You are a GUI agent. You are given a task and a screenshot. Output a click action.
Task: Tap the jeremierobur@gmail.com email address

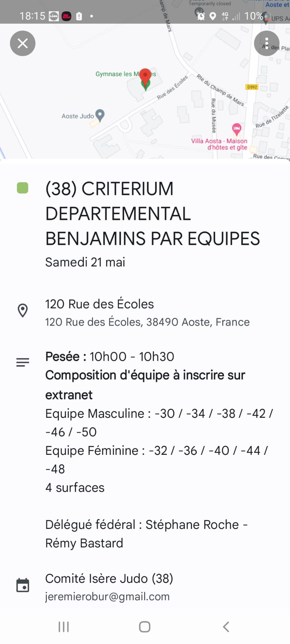coord(107,597)
